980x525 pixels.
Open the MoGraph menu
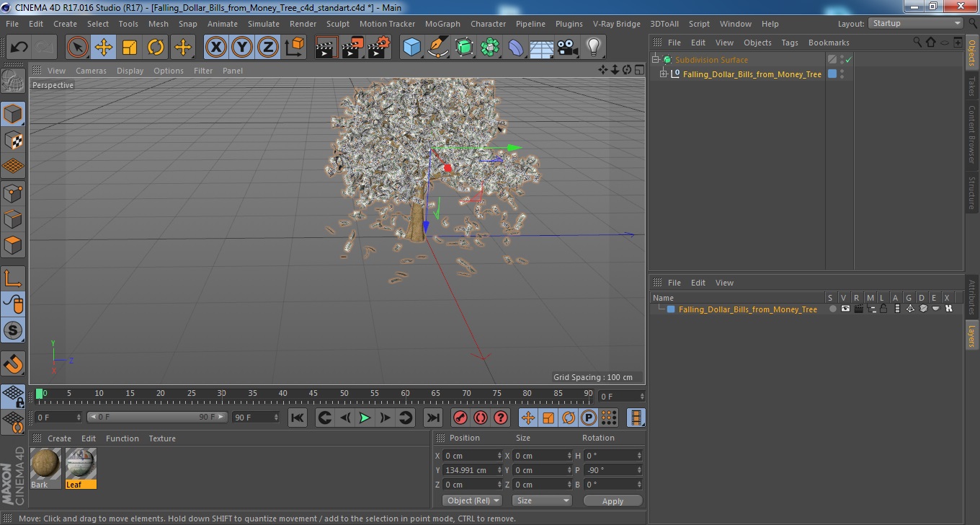pos(442,24)
